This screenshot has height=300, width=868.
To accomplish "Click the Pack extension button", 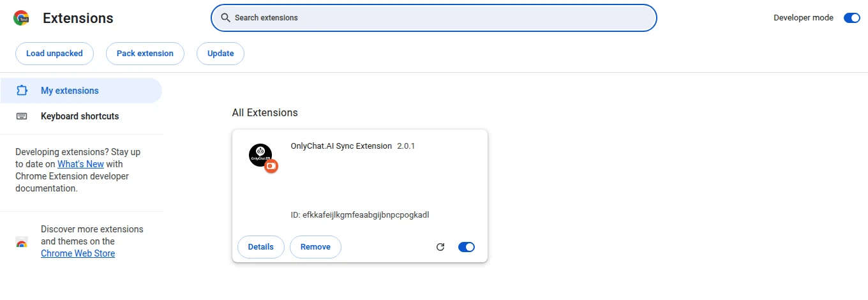I will (145, 54).
